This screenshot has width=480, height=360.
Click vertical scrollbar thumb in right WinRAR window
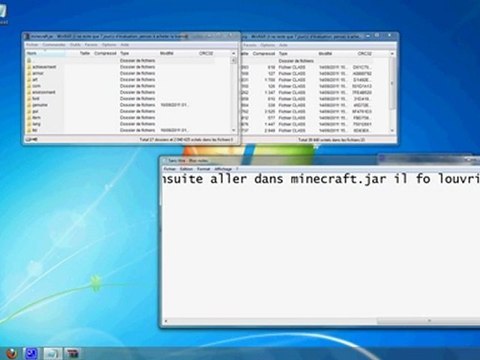coord(392,83)
